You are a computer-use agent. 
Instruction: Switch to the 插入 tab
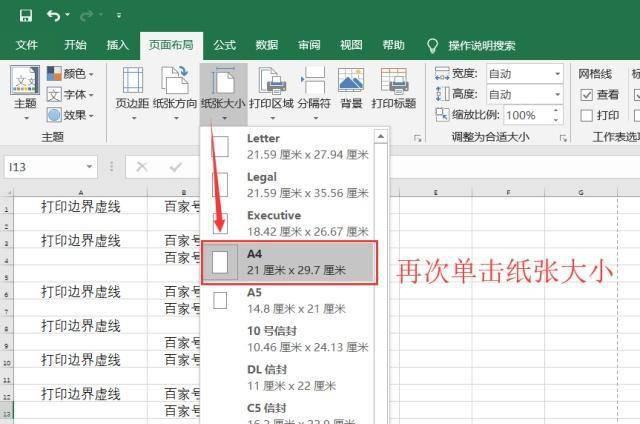(118, 45)
